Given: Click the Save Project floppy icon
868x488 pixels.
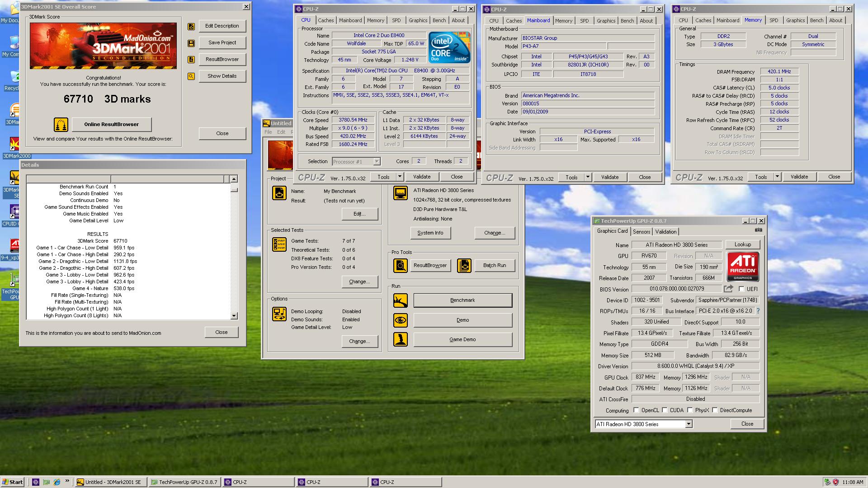Looking at the screenshot, I should (x=191, y=43).
